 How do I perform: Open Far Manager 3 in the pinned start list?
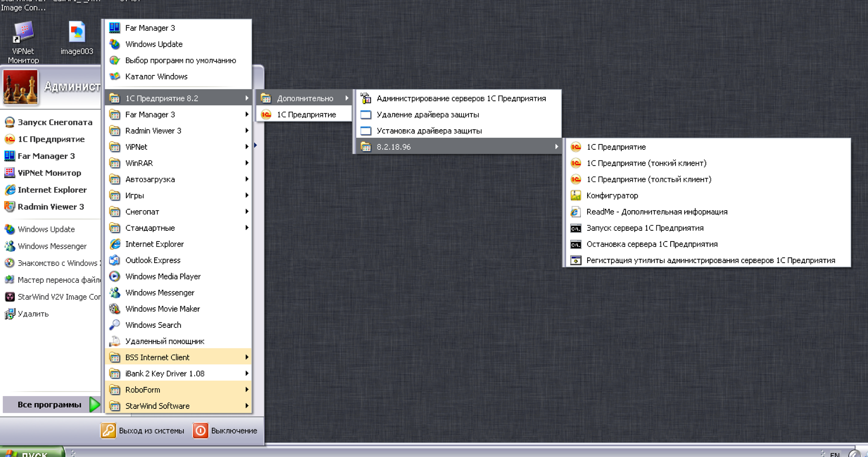[x=50, y=156]
